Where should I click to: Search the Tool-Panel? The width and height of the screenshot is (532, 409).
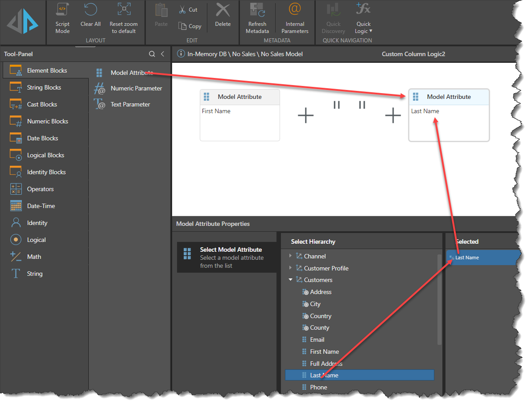[x=152, y=54]
